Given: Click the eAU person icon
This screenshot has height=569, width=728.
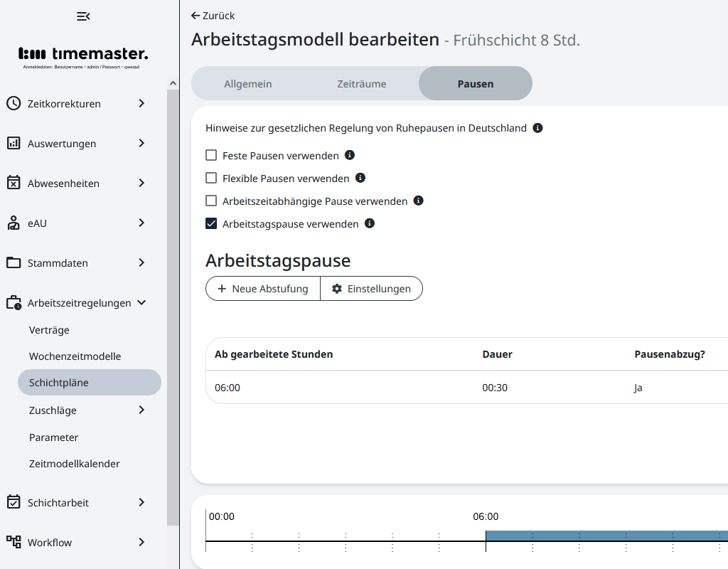Looking at the screenshot, I should coord(13,223).
